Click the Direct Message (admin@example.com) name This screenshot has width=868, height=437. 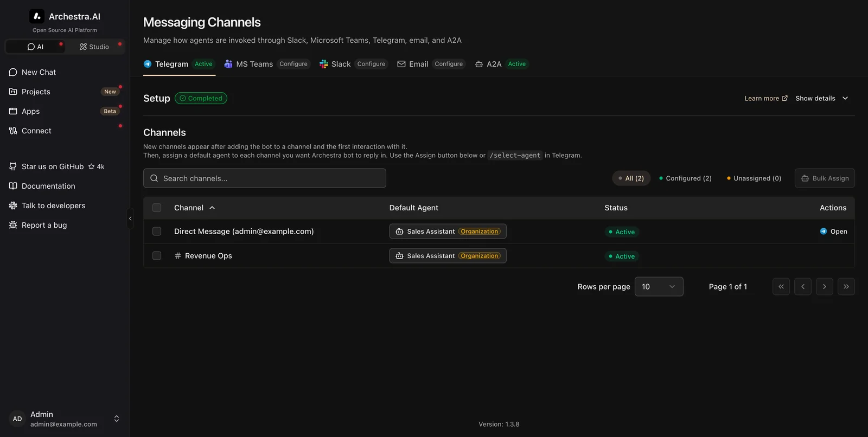pyautogui.click(x=244, y=232)
